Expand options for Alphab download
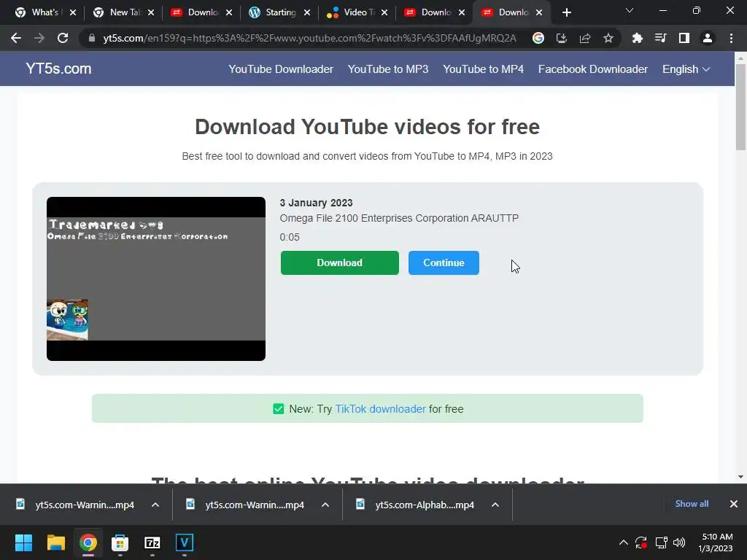The image size is (747, 560). click(495, 505)
